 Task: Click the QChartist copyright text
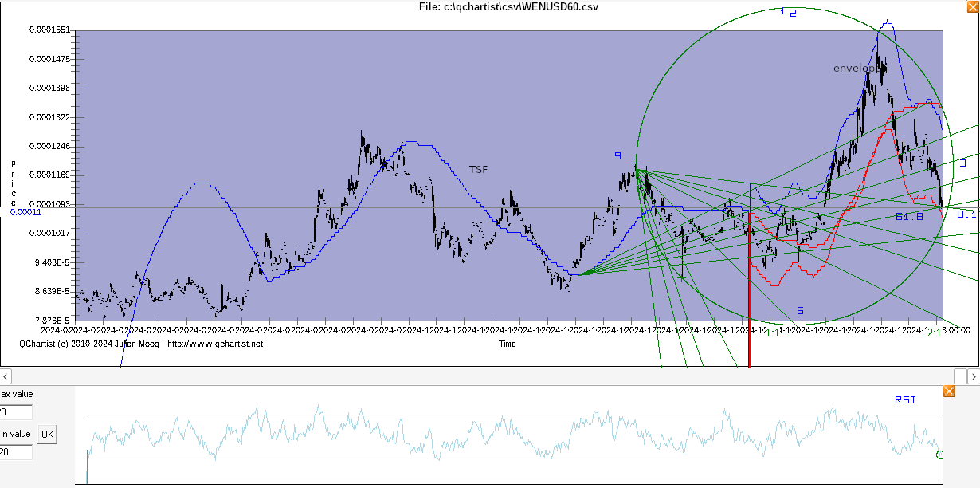pos(141,344)
